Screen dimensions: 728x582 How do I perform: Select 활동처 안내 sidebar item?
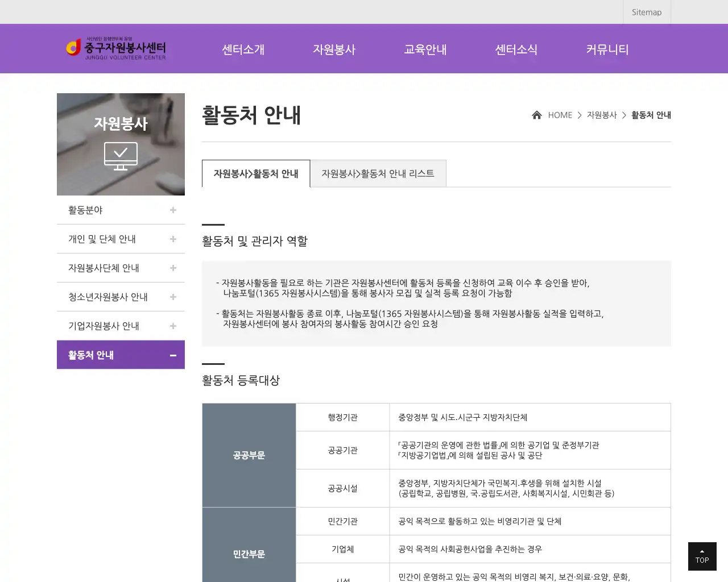click(121, 355)
